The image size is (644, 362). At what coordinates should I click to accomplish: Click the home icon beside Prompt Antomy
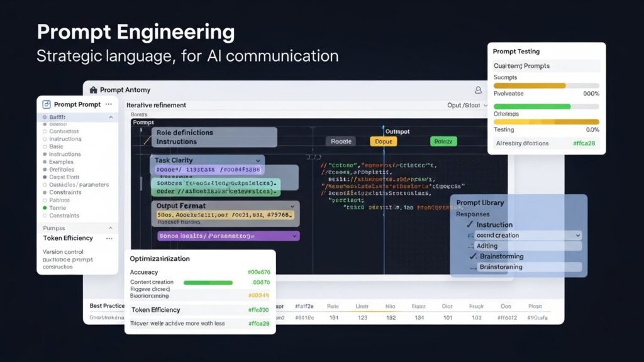pyautogui.click(x=94, y=90)
